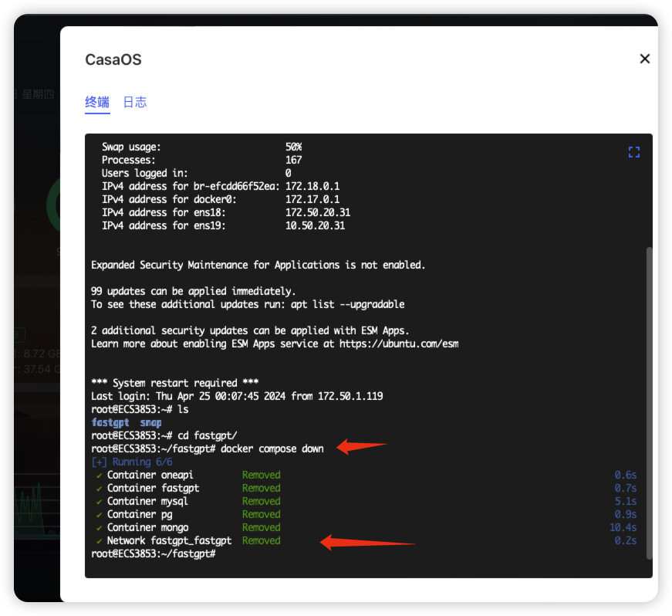Click the CasaOS dialog title

[x=113, y=59]
